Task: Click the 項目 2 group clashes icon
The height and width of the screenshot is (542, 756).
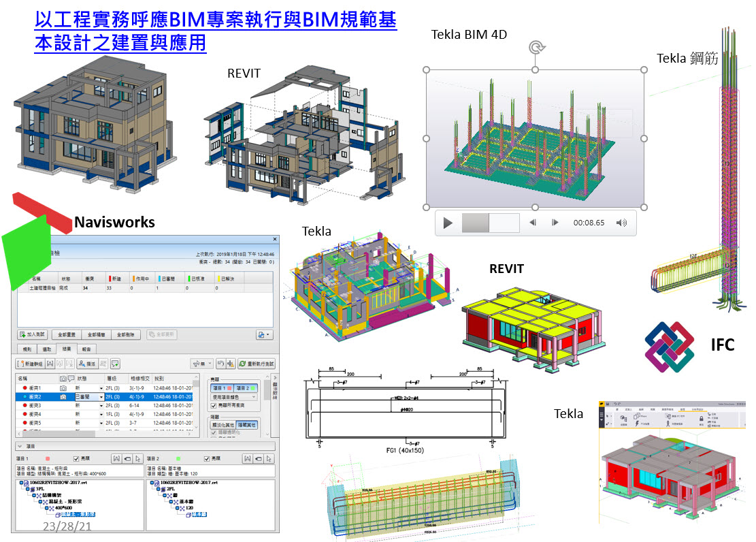Action: click(247, 458)
